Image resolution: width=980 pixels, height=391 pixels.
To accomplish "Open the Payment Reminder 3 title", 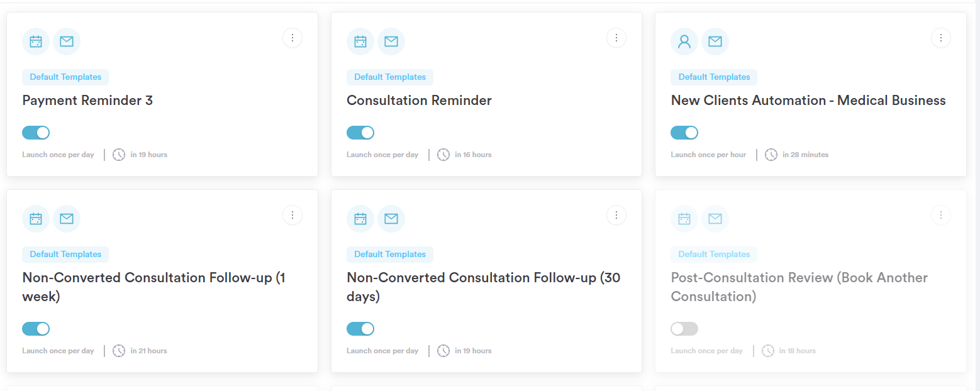I will (x=87, y=101).
